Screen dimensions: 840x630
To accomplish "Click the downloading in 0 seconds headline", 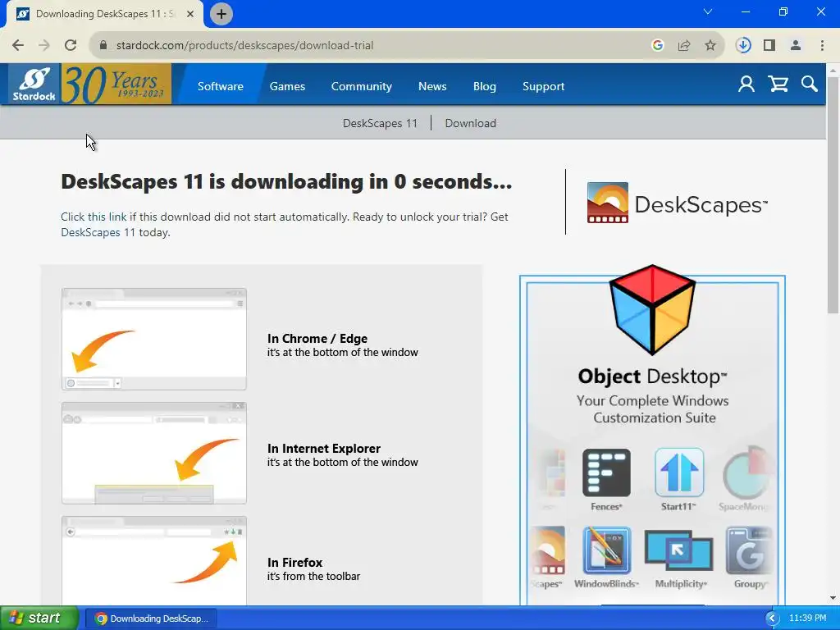I will coord(286,182).
